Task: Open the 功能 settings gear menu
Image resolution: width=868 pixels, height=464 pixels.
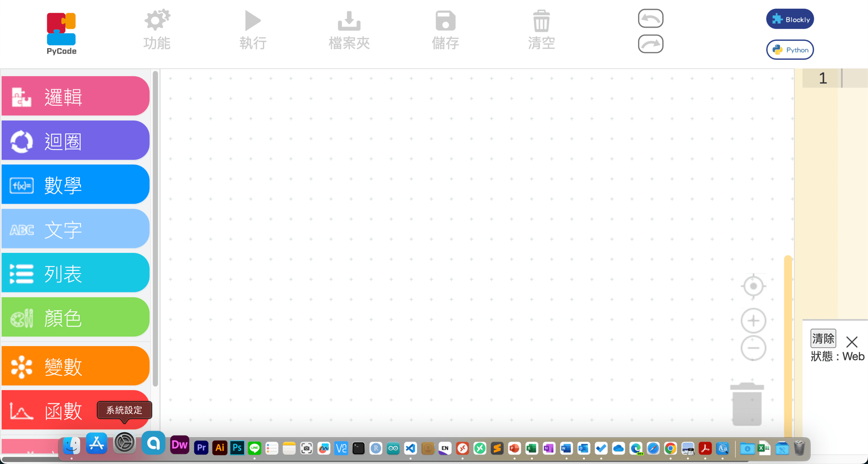Action: (x=157, y=21)
